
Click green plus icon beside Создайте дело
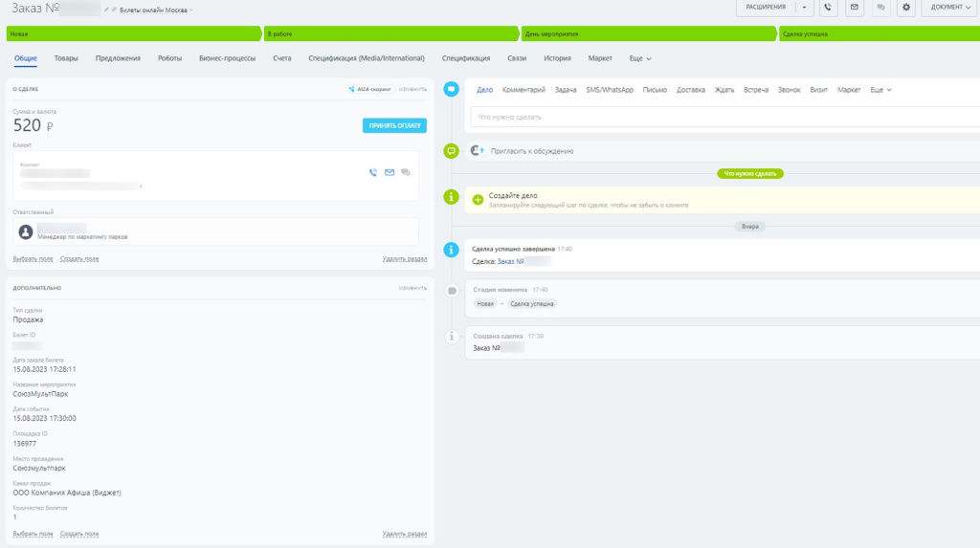(x=478, y=199)
